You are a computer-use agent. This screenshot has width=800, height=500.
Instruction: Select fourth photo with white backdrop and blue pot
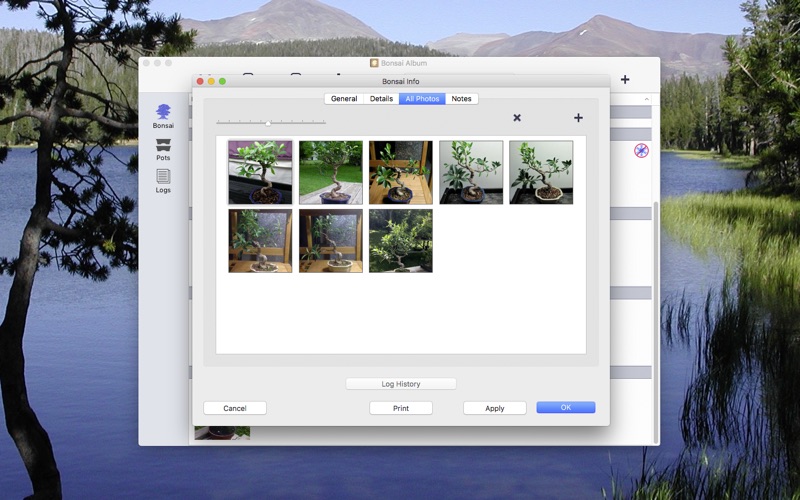(471, 172)
